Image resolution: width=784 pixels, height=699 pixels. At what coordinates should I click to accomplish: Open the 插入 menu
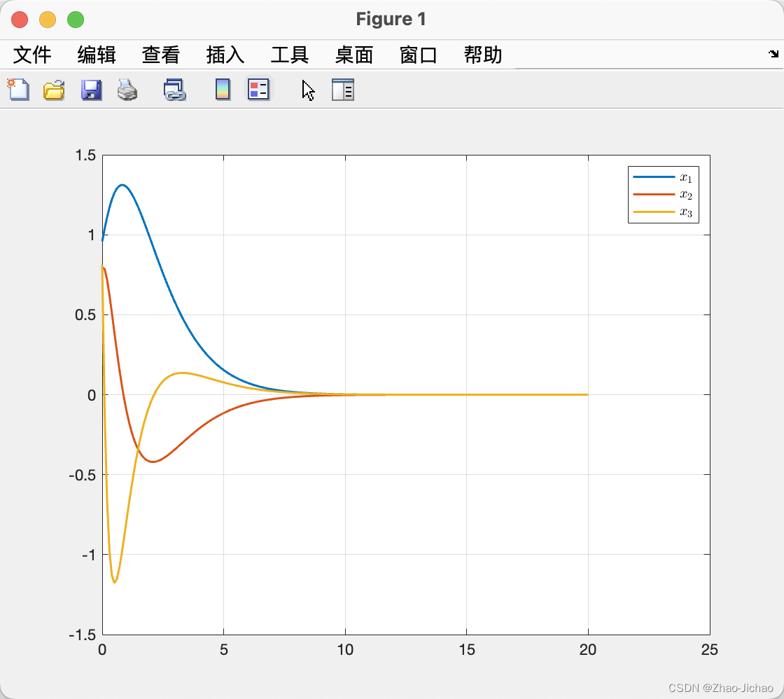[x=225, y=55]
